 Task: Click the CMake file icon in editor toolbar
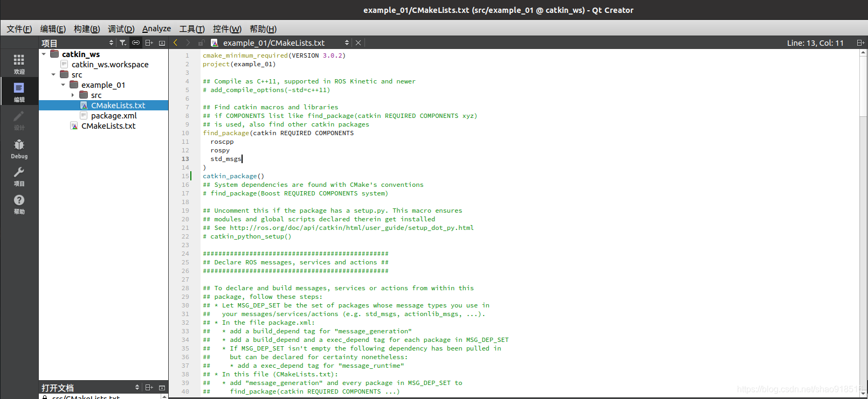[x=214, y=43]
